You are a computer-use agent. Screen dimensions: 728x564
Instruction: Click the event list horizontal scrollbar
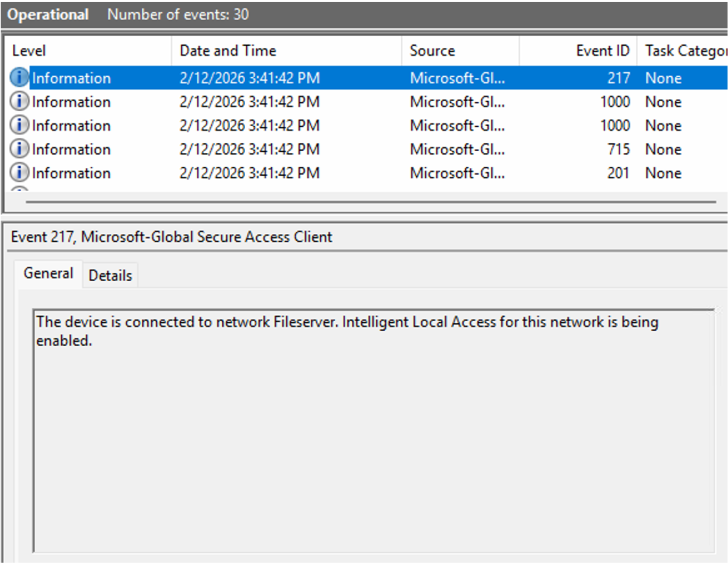click(370, 202)
